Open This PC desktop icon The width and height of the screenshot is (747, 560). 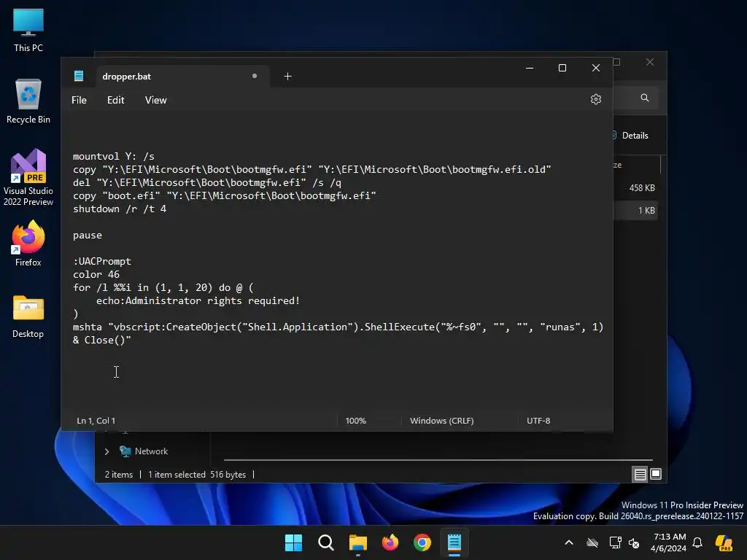coord(28,30)
